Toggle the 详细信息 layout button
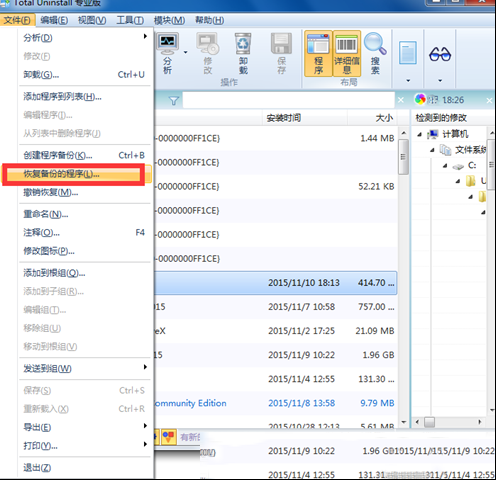The width and height of the screenshot is (496, 480). pyautogui.click(x=347, y=54)
